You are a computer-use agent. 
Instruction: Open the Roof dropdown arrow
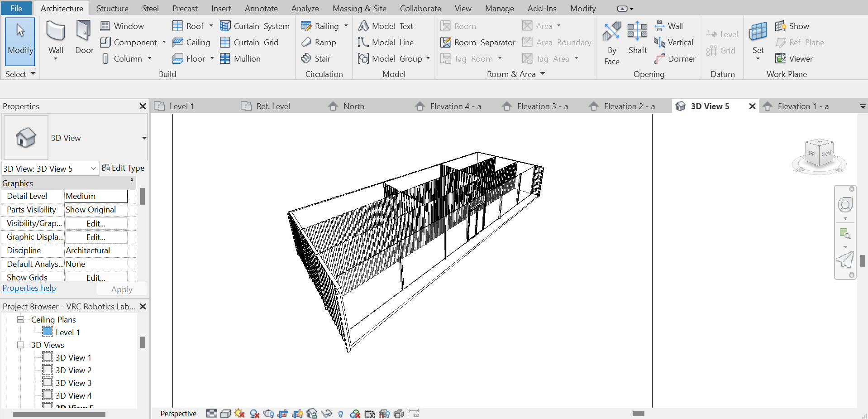(211, 26)
